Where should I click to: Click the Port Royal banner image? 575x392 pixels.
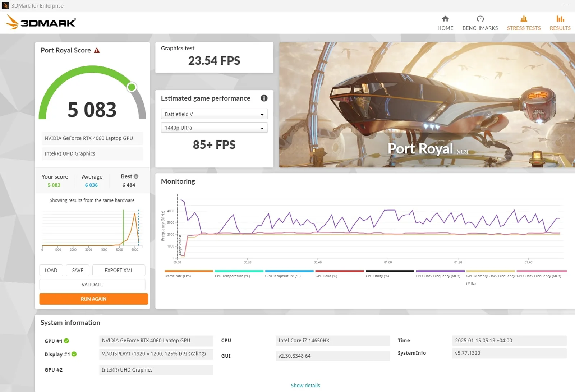(x=427, y=105)
